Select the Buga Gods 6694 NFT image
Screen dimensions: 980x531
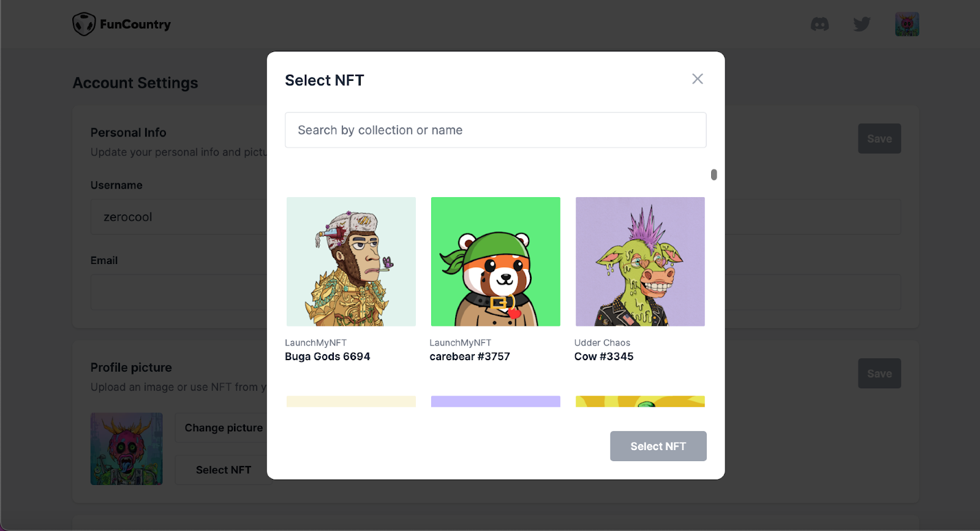[x=351, y=262]
